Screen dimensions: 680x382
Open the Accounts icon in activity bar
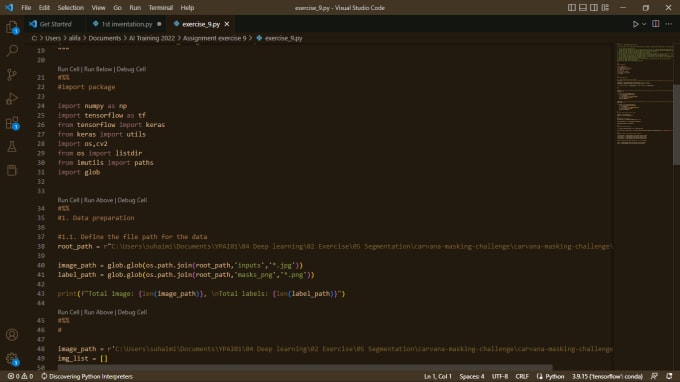tap(12, 335)
